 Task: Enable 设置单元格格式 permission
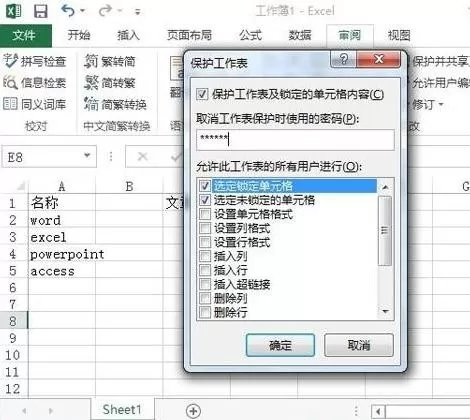pyautogui.click(x=205, y=214)
